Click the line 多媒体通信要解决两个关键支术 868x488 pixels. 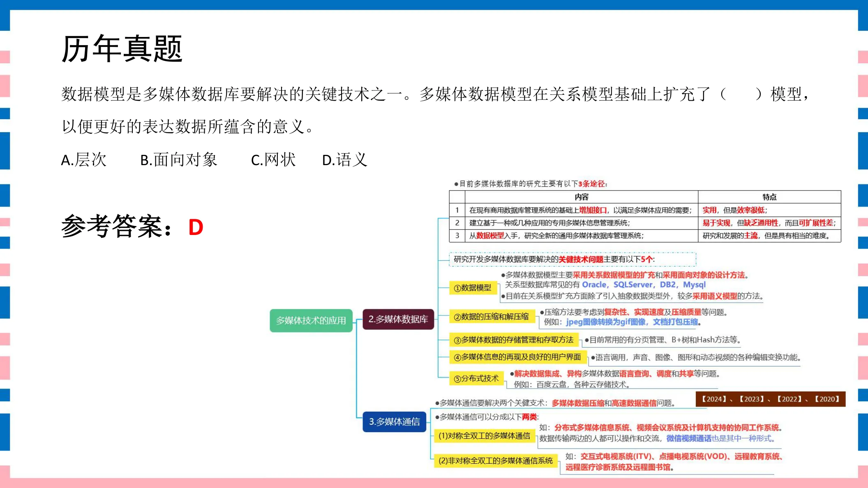click(x=556, y=403)
